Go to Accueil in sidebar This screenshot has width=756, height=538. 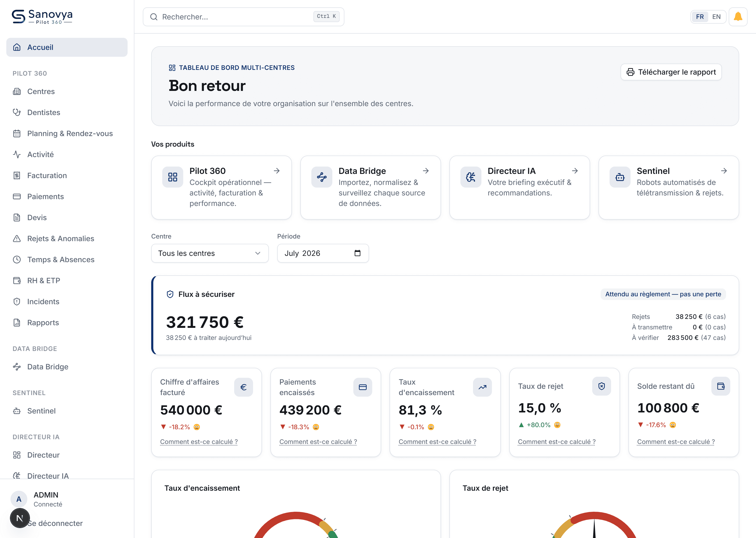click(67, 47)
